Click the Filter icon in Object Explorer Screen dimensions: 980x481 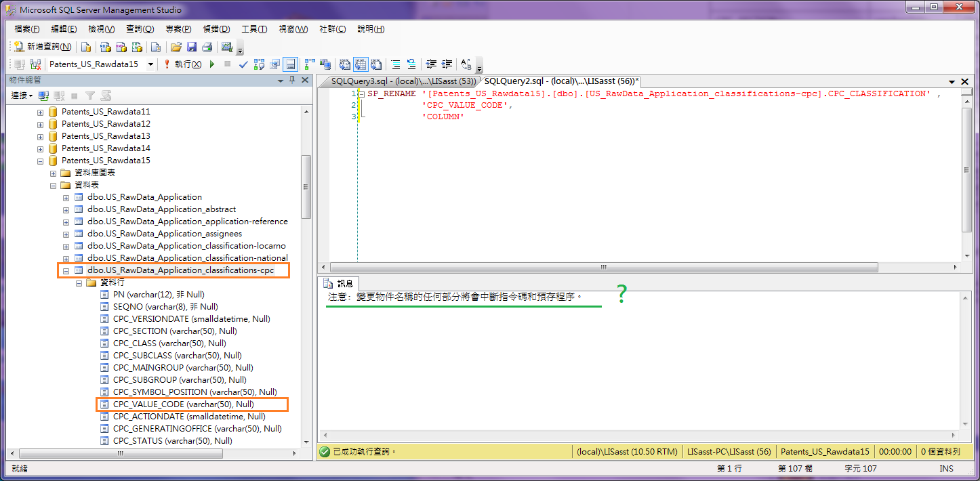point(89,95)
